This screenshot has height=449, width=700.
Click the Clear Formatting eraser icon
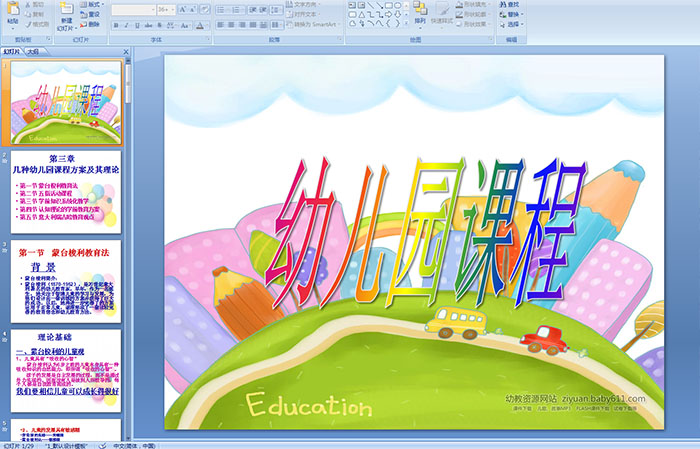(205, 9)
